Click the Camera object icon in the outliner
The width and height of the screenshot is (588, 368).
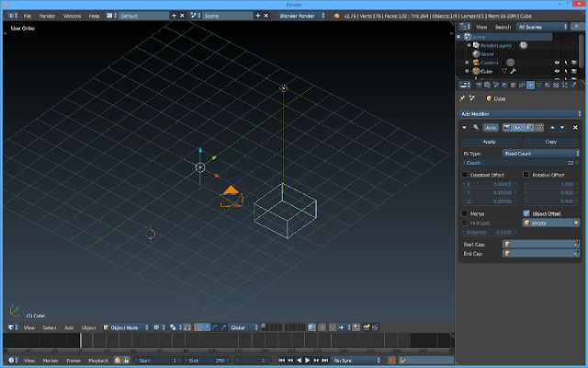pyautogui.click(x=478, y=63)
